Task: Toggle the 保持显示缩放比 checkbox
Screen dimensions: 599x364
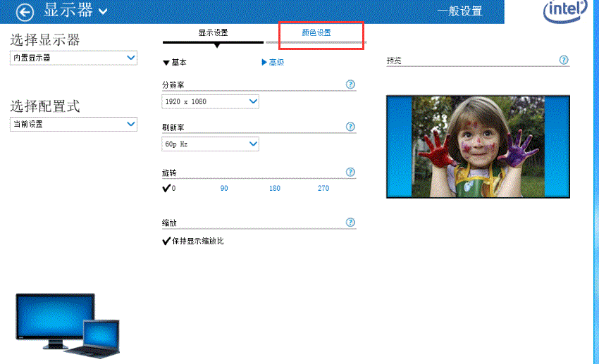Action: point(193,241)
